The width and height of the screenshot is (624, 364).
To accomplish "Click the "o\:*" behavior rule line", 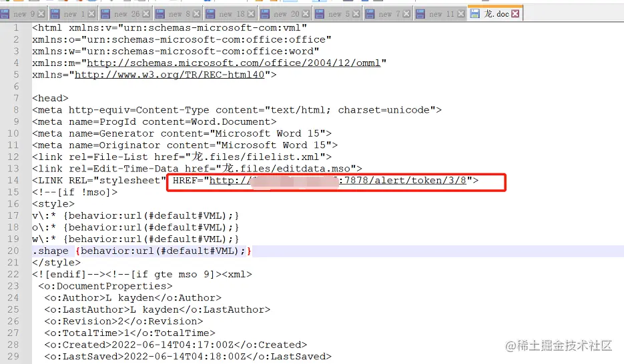I will (135, 227).
